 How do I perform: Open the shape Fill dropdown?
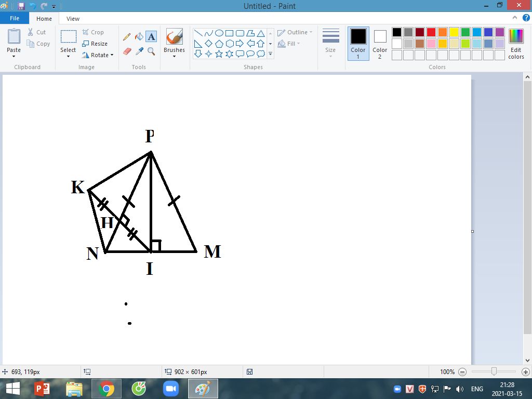(289, 44)
